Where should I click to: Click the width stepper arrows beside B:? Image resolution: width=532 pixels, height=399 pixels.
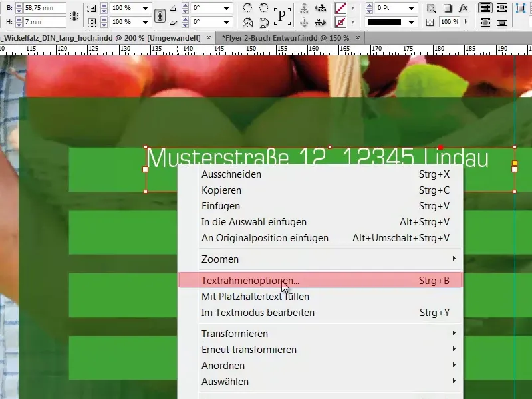click(19, 8)
